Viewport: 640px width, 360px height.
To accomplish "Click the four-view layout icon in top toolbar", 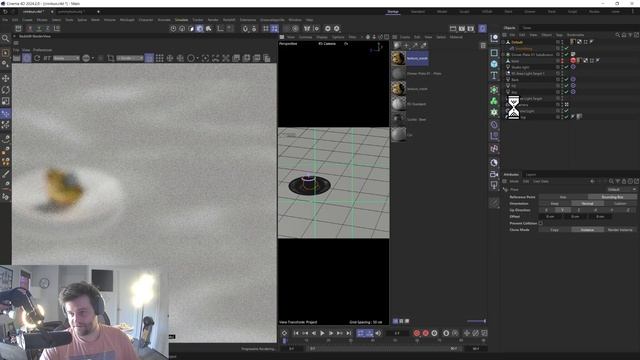I will coord(275,29).
